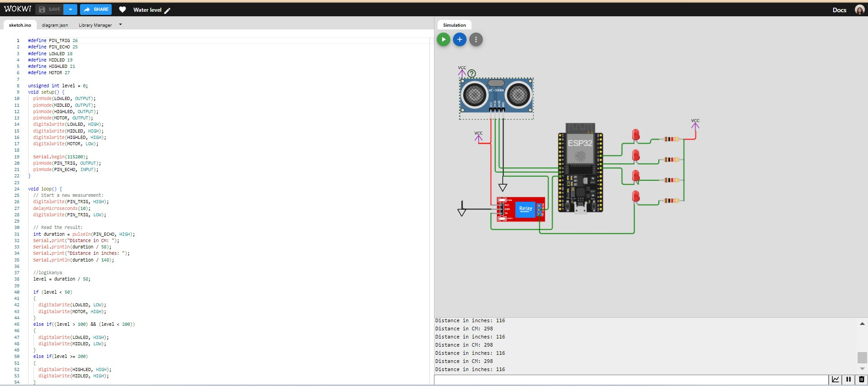Switch to sketch.ino tab
This screenshot has width=868, height=386.
[x=20, y=25]
